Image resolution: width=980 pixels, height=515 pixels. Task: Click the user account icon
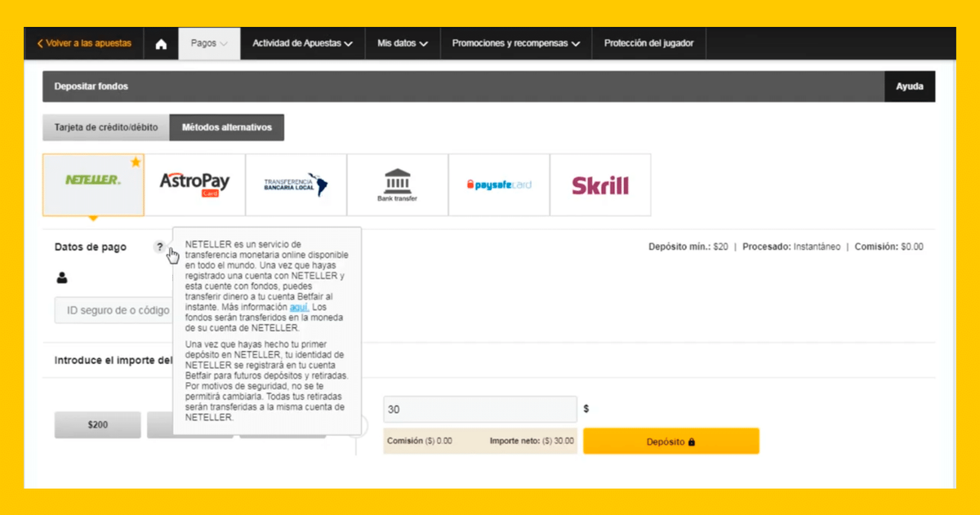tap(62, 278)
